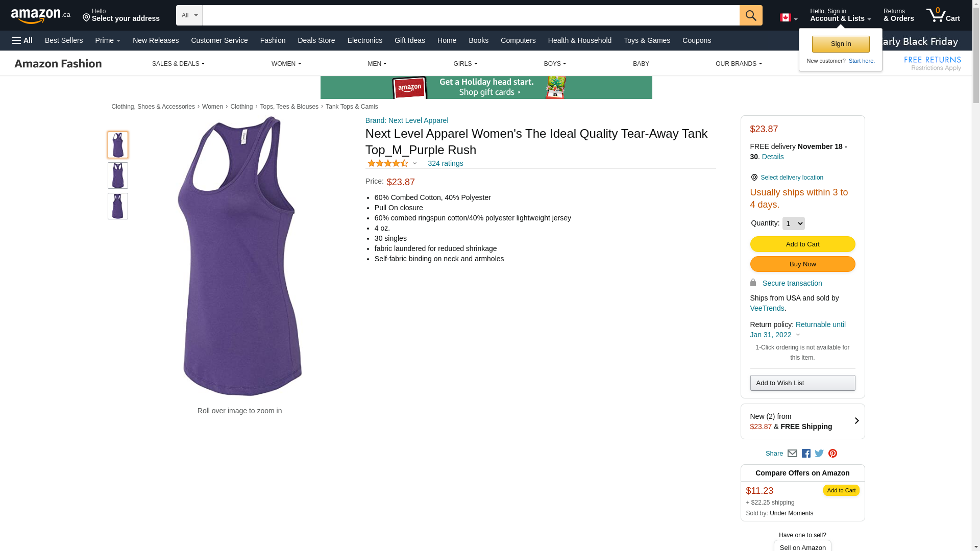Open the WOMEN fashion menu
The width and height of the screenshot is (980, 551).
click(x=286, y=64)
